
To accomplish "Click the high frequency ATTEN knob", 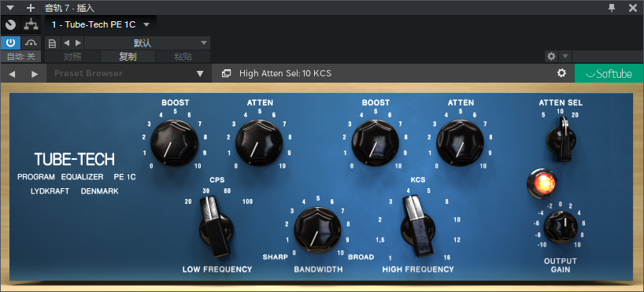I will (x=460, y=143).
